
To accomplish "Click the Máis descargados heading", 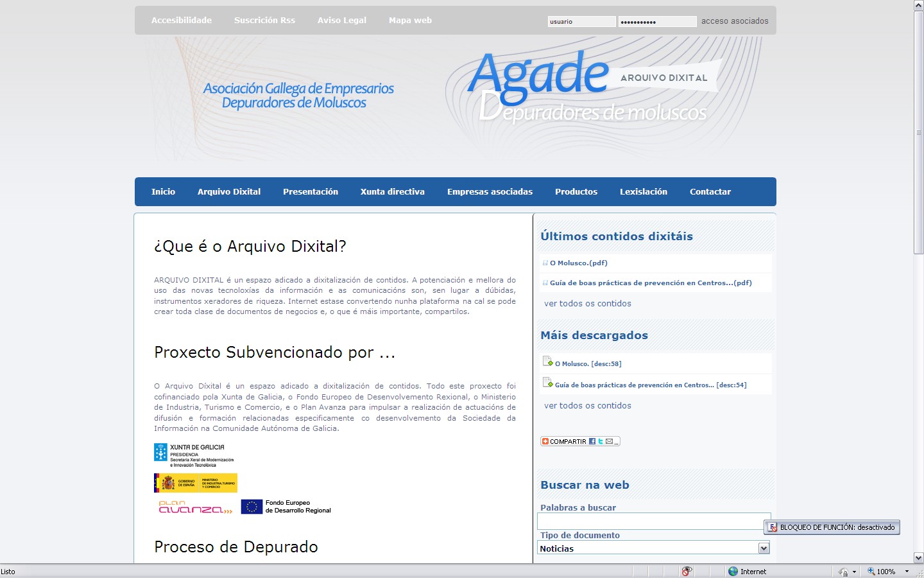I will [x=594, y=335].
